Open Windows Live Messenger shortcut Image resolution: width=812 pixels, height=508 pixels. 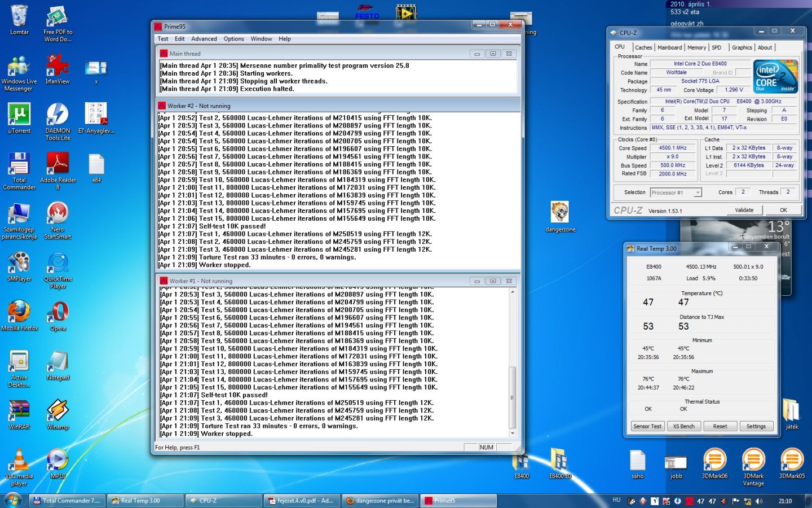click(x=19, y=73)
